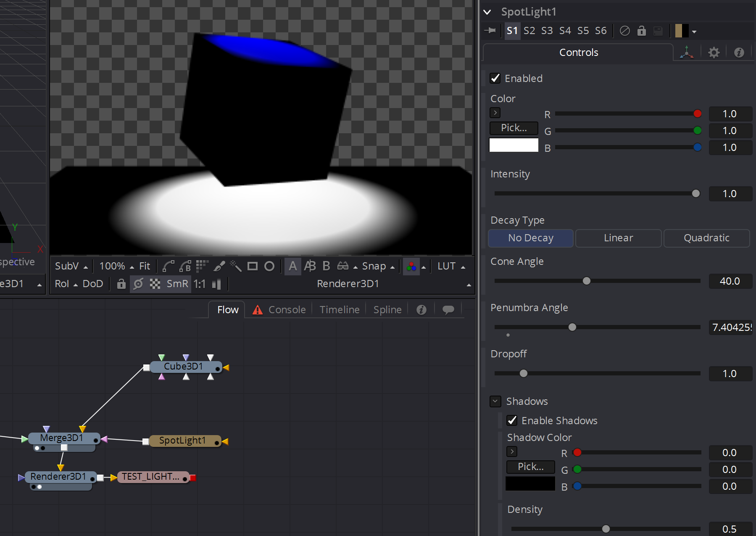Switch to settings slot S2
The width and height of the screenshot is (756, 536).
[x=529, y=31]
